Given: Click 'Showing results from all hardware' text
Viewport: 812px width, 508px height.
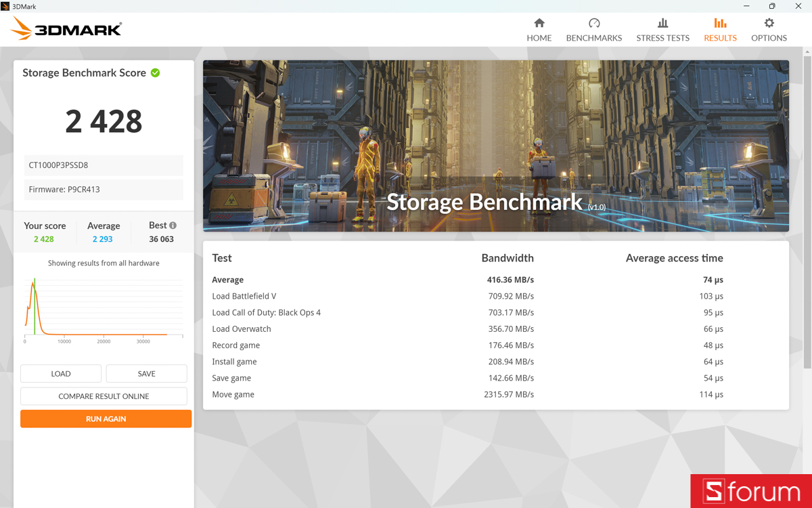Looking at the screenshot, I should tap(104, 263).
